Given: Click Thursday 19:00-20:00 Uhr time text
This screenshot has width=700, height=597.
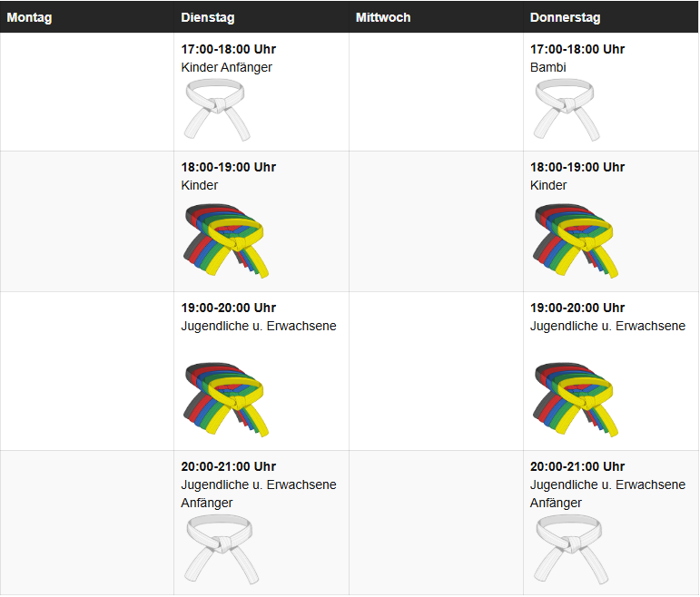Looking at the screenshot, I should 577,308.
